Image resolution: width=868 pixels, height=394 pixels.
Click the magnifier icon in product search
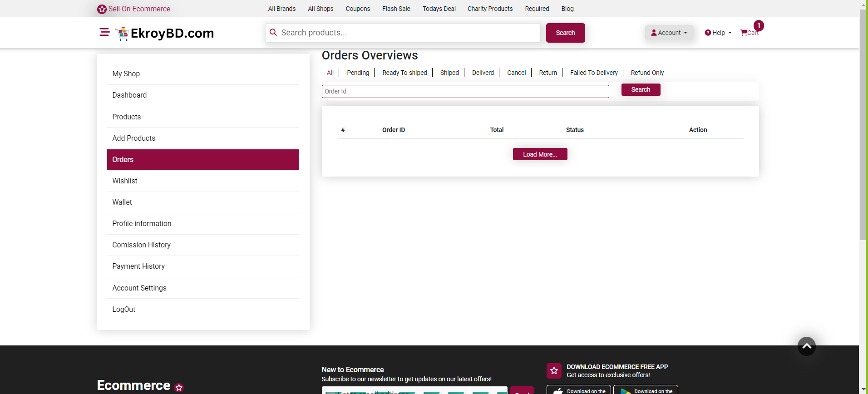tap(273, 33)
